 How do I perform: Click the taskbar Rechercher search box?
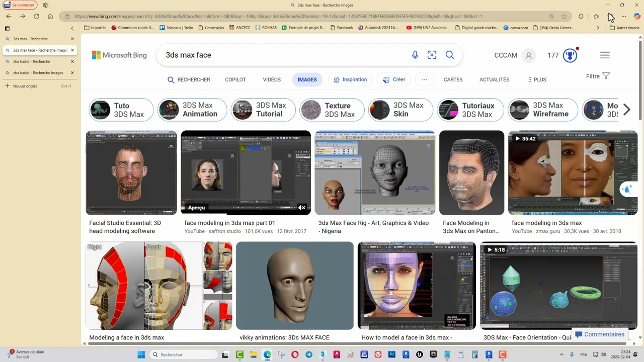184,354
